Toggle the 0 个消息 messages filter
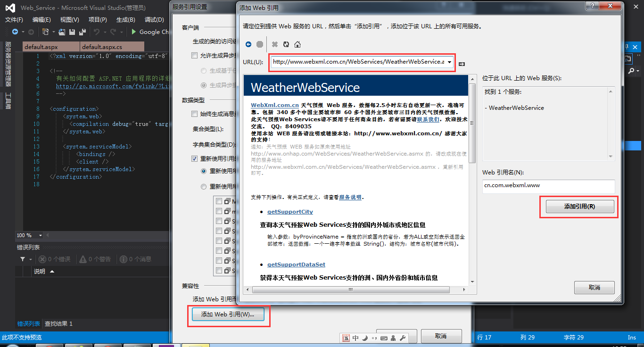This screenshot has width=644, height=347. click(135, 259)
